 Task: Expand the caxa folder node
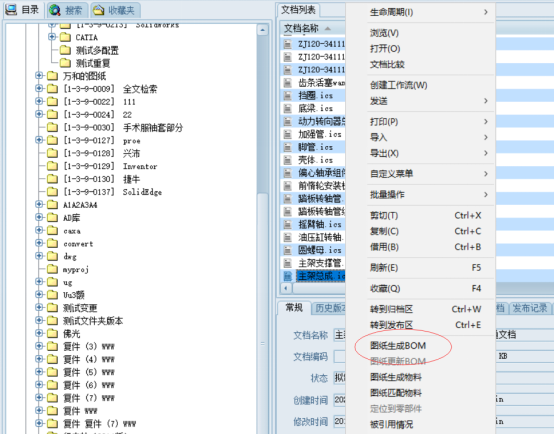click(39, 230)
